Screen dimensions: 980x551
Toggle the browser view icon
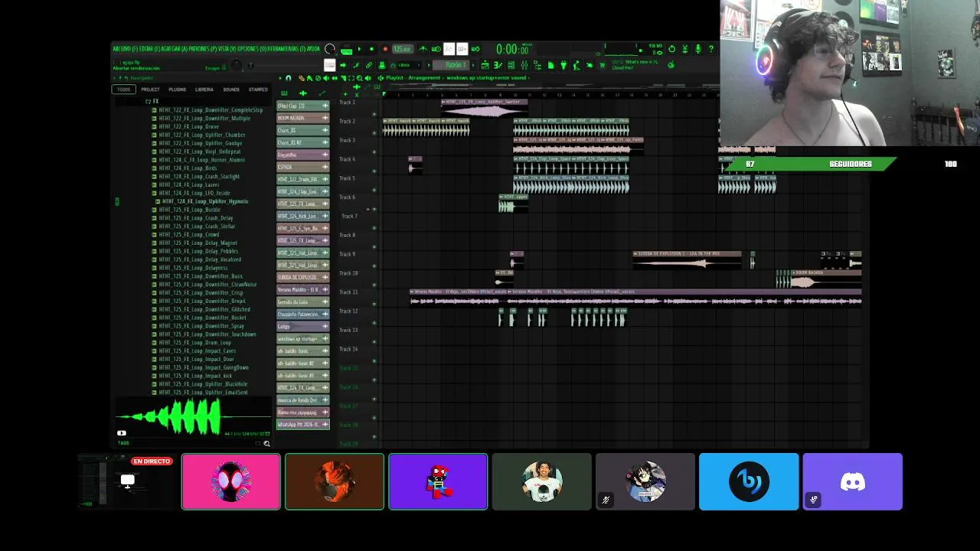pos(537,65)
